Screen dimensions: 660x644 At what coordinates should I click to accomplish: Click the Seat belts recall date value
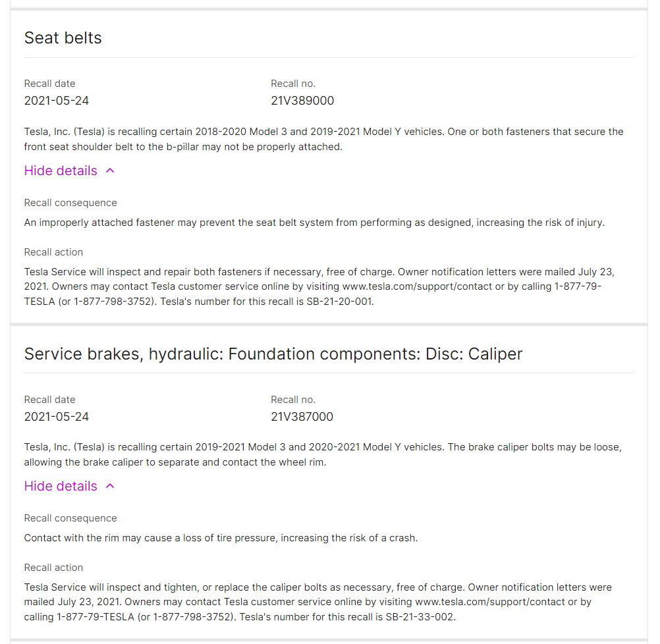pyautogui.click(x=57, y=101)
